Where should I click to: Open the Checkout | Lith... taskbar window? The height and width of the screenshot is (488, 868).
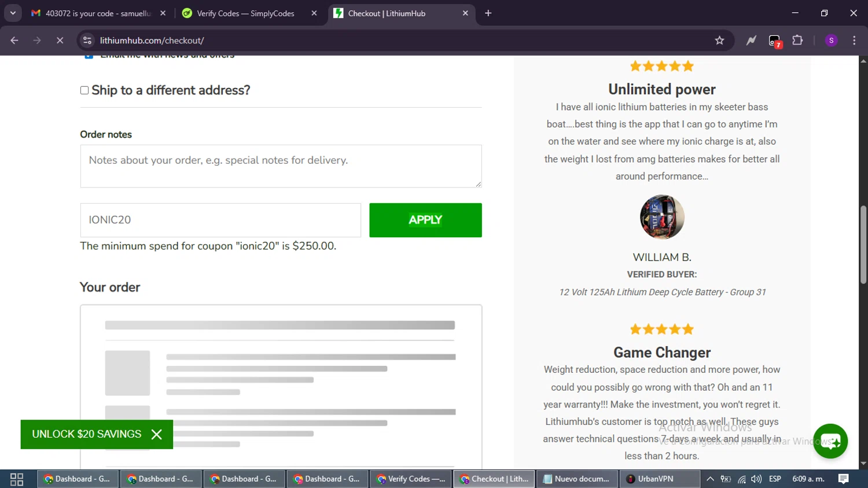tap(495, 479)
